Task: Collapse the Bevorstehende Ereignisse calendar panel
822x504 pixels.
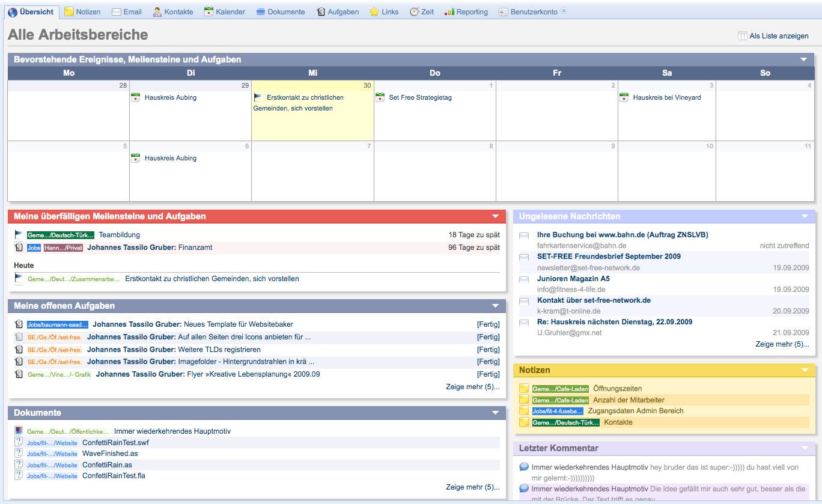Action: [x=803, y=59]
